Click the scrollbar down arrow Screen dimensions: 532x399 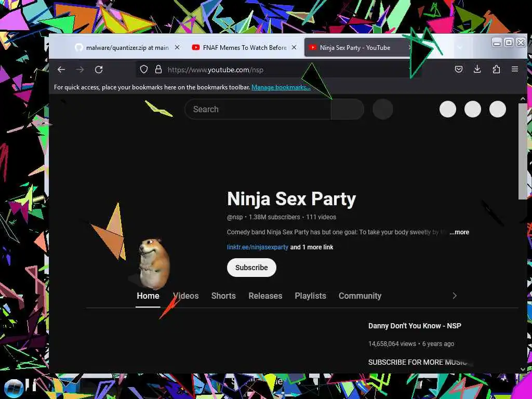(523, 369)
